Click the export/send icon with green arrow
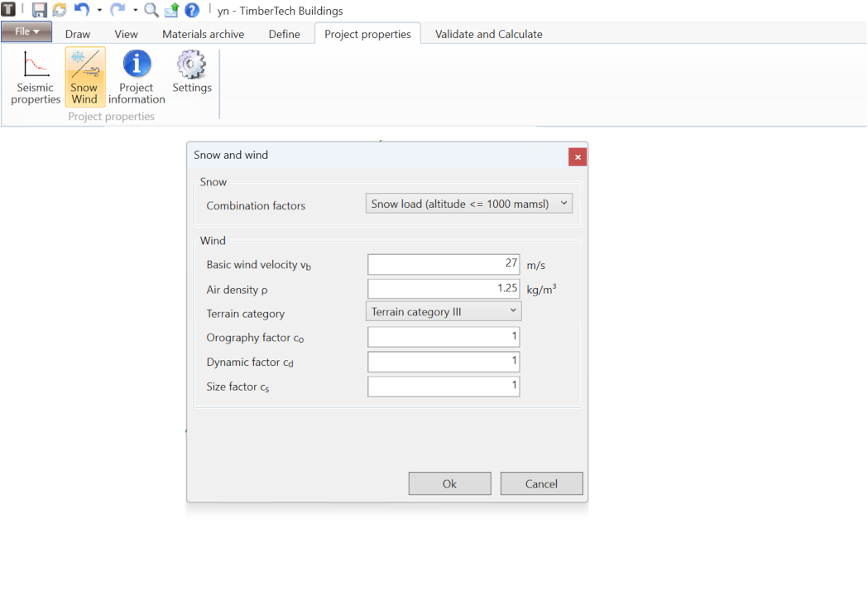Image resolution: width=868 pixels, height=596 pixels. point(171,10)
